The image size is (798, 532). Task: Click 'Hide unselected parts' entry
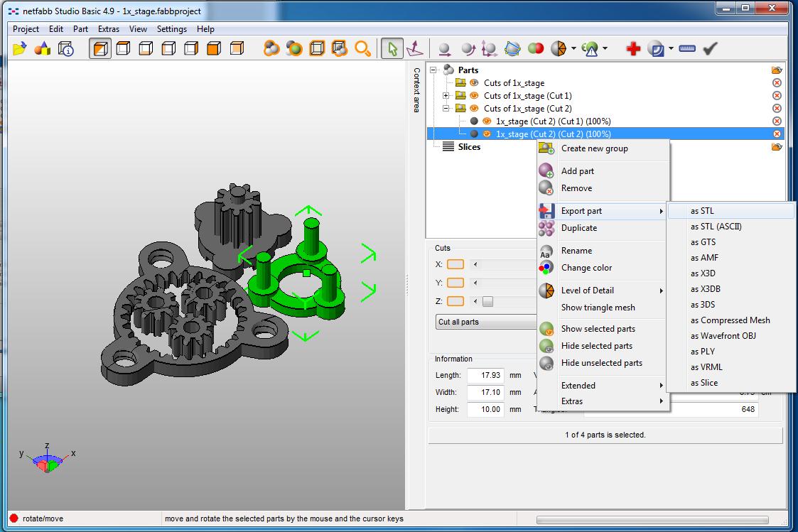pos(603,363)
